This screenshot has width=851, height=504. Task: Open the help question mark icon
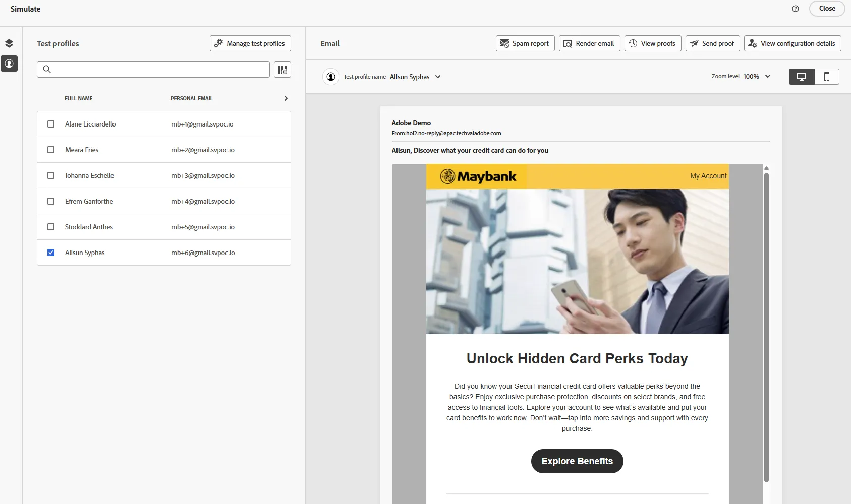[796, 9]
